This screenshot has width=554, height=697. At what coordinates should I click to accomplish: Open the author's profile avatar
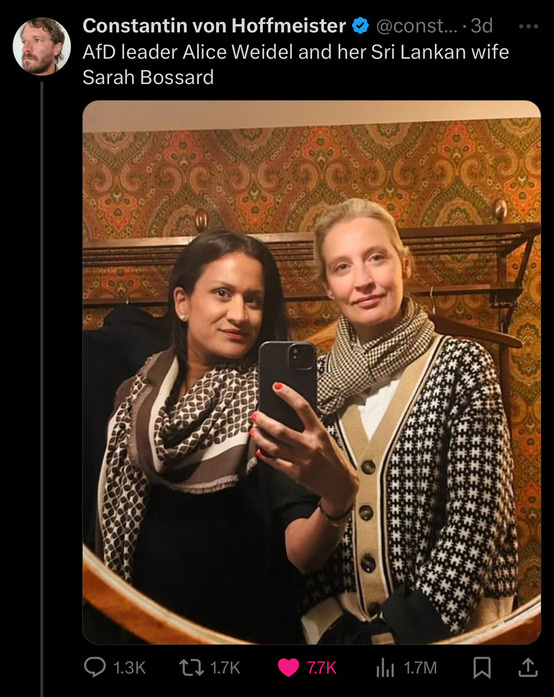click(x=42, y=46)
